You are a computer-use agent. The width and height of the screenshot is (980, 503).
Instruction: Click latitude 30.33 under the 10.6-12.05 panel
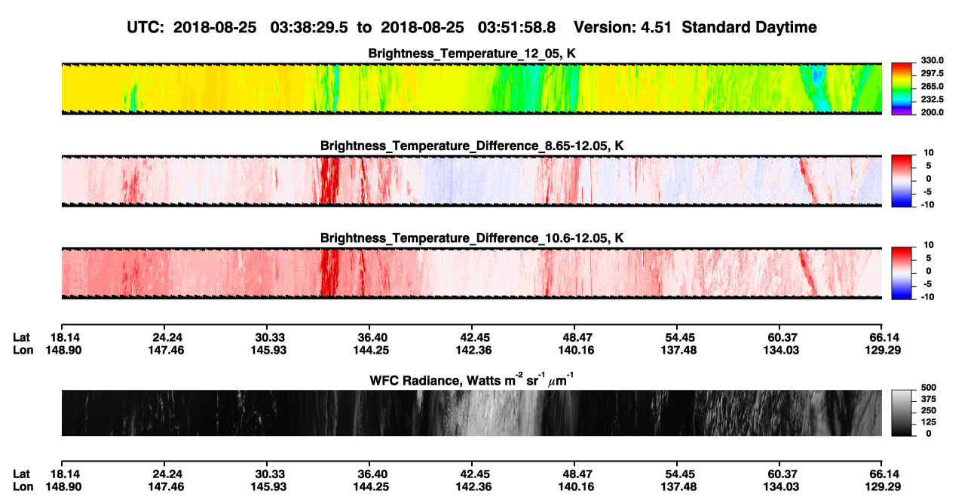tap(270, 337)
